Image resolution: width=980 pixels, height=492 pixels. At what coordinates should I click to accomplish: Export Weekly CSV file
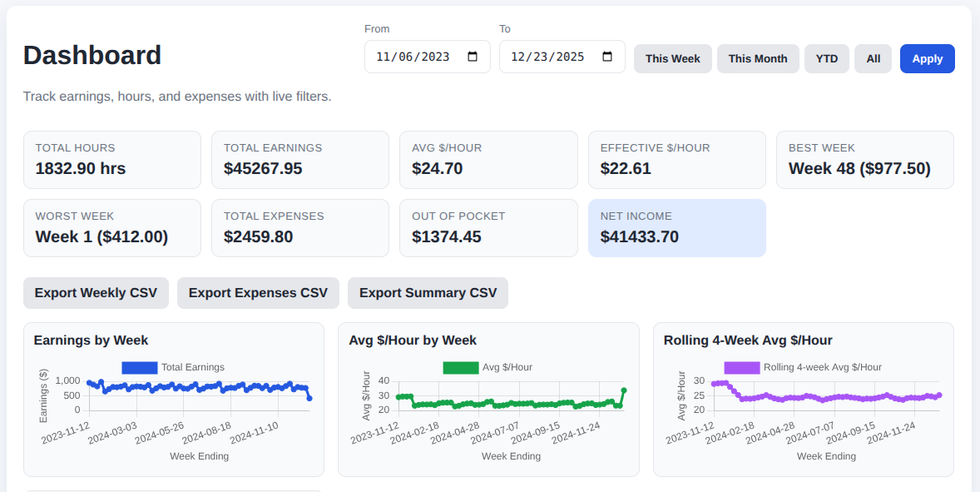tap(96, 293)
